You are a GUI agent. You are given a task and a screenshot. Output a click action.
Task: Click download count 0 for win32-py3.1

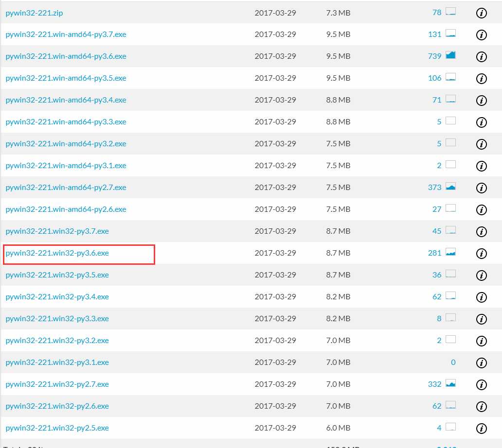(x=453, y=362)
